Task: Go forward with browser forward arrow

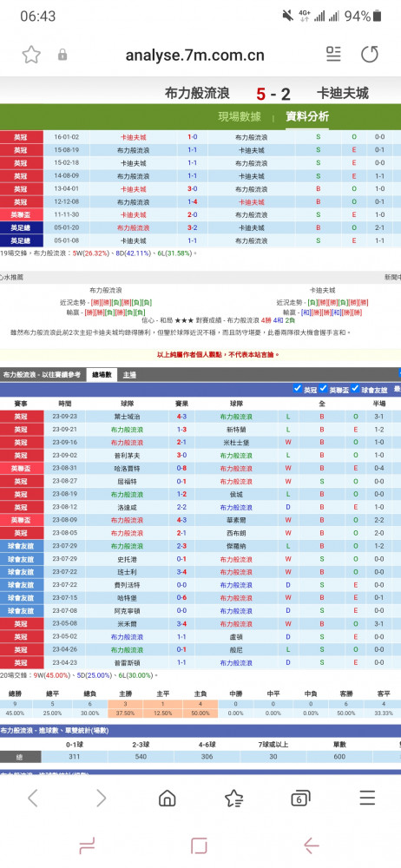Action: (x=101, y=798)
